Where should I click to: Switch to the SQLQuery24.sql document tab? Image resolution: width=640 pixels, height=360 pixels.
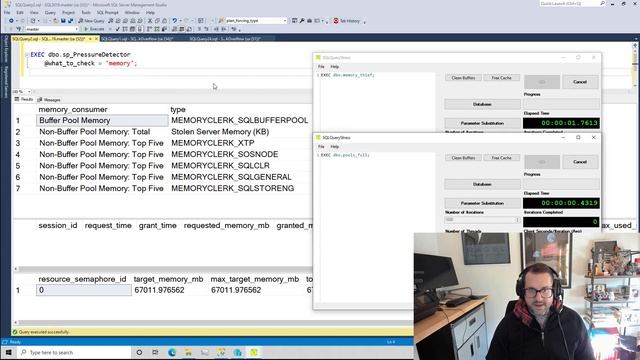coord(225,39)
